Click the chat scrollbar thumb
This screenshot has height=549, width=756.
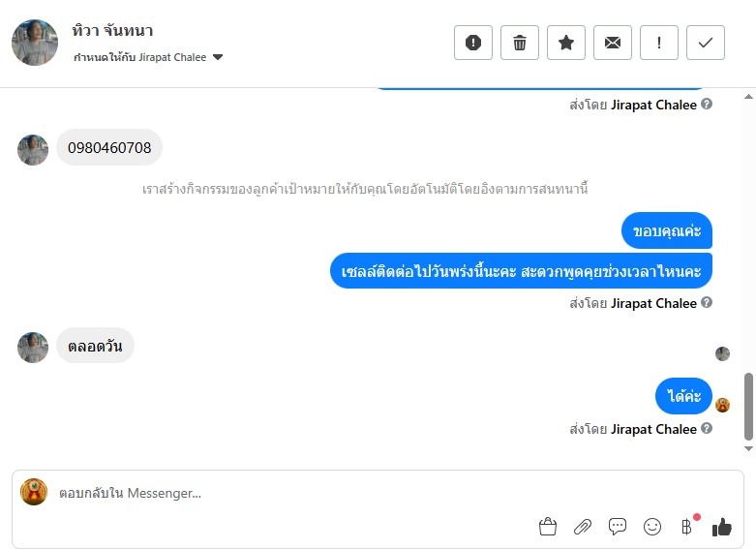[748, 405]
